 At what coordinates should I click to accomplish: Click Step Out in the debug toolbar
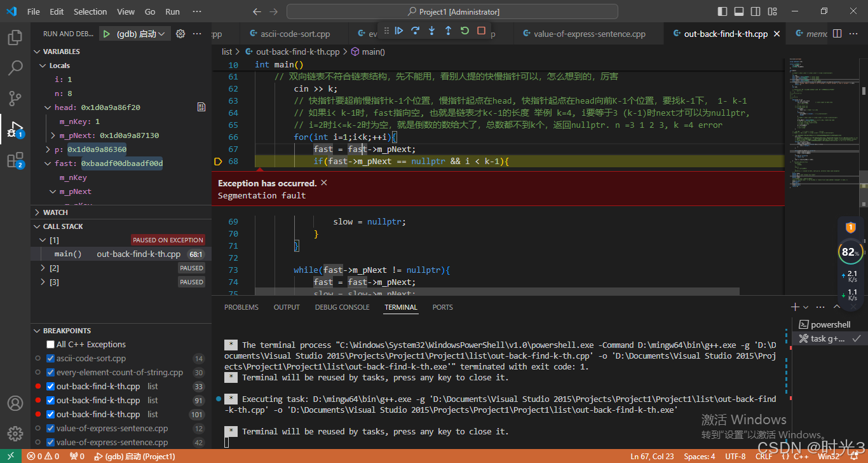tap(448, 31)
